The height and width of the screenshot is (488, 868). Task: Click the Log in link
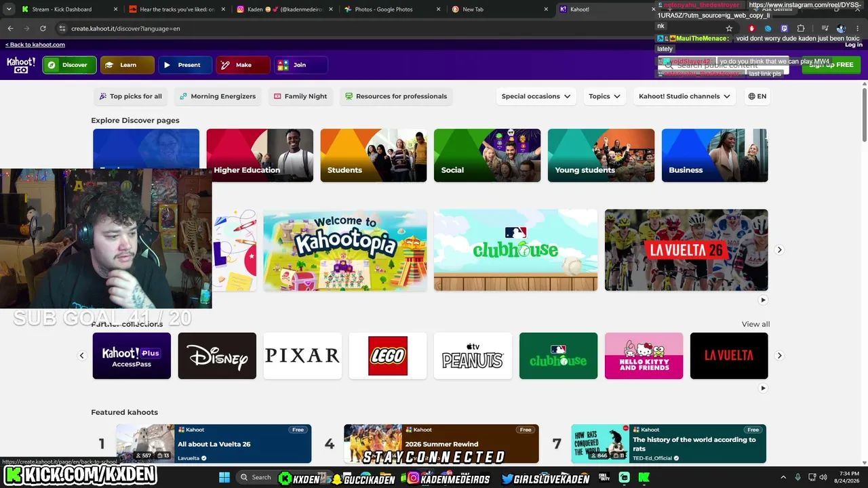[854, 45]
